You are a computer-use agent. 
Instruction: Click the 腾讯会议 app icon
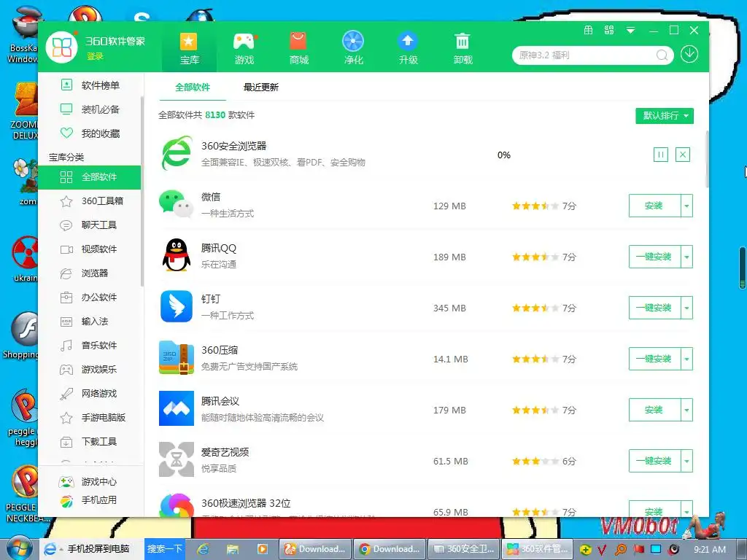click(x=177, y=408)
